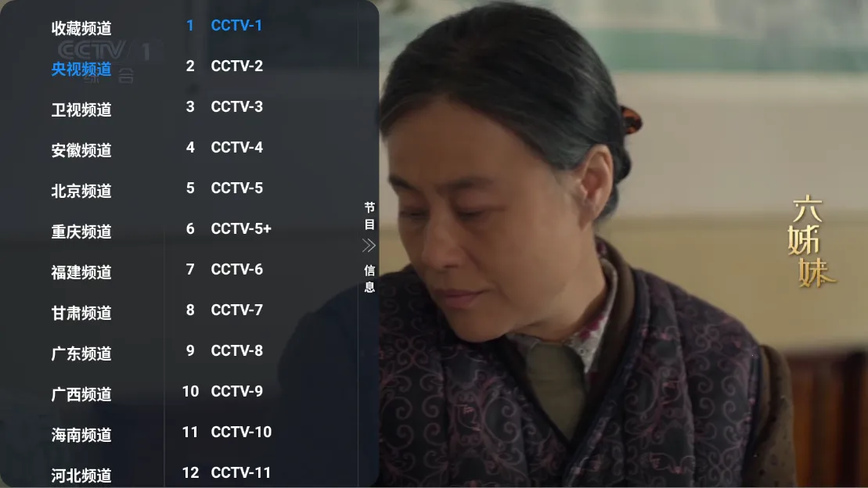
Task: Select CCTV-11 at the list bottom
Action: point(261,472)
